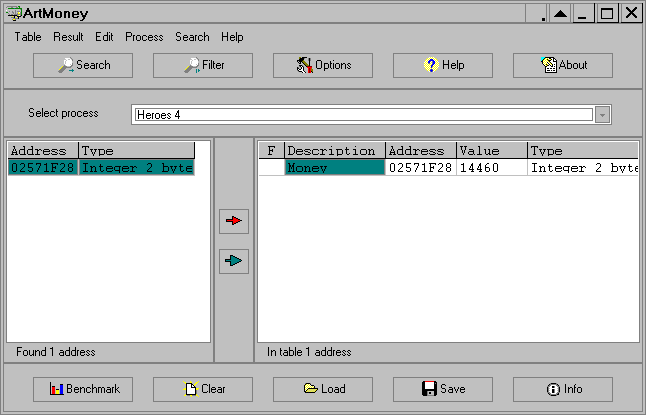
Task: Open the Help menu
Action: tap(232, 37)
